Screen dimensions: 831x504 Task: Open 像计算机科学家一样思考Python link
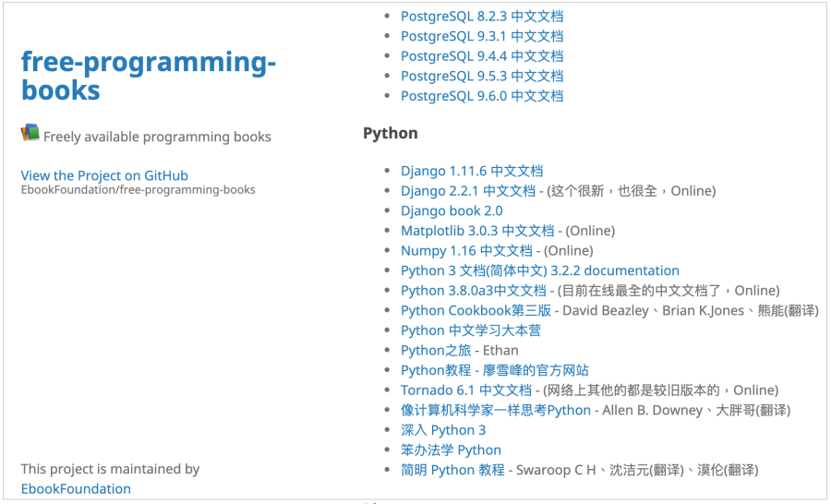496,410
